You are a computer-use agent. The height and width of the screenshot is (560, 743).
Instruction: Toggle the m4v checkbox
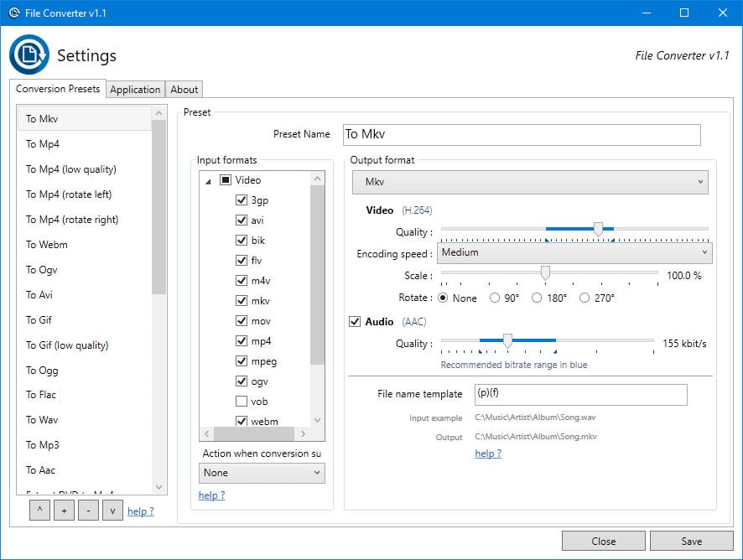(242, 281)
